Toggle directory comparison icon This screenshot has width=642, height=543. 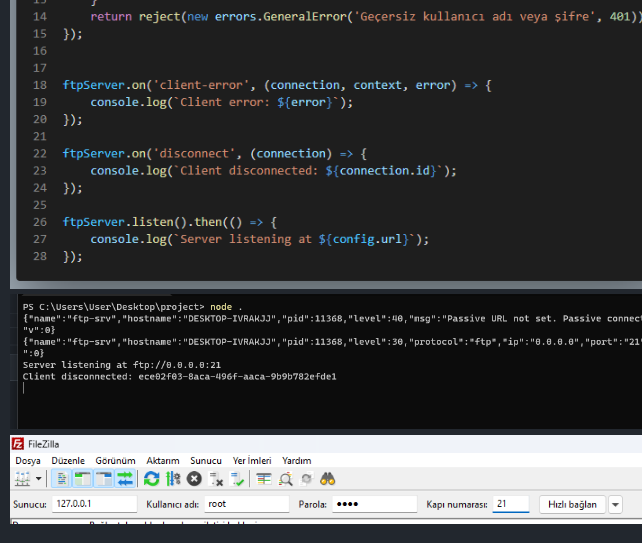point(285,479)
